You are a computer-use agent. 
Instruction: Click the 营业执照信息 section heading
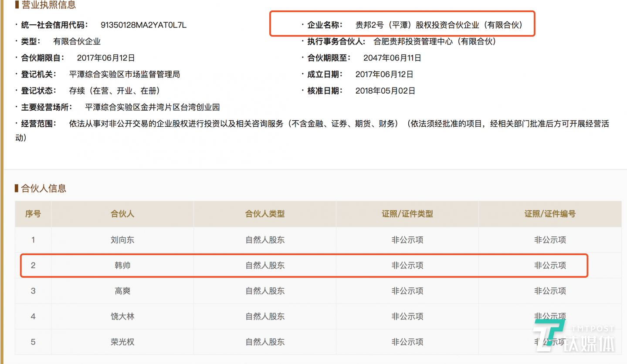pos(48,5)
